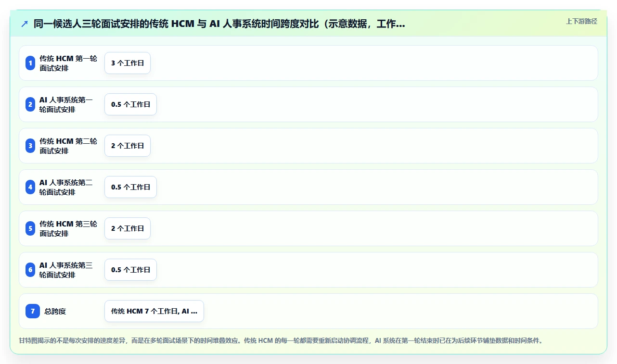This screenshot has width=617, height=364.
Task: Click the 总跨度 row label
Action: click(x=55, y=312)
